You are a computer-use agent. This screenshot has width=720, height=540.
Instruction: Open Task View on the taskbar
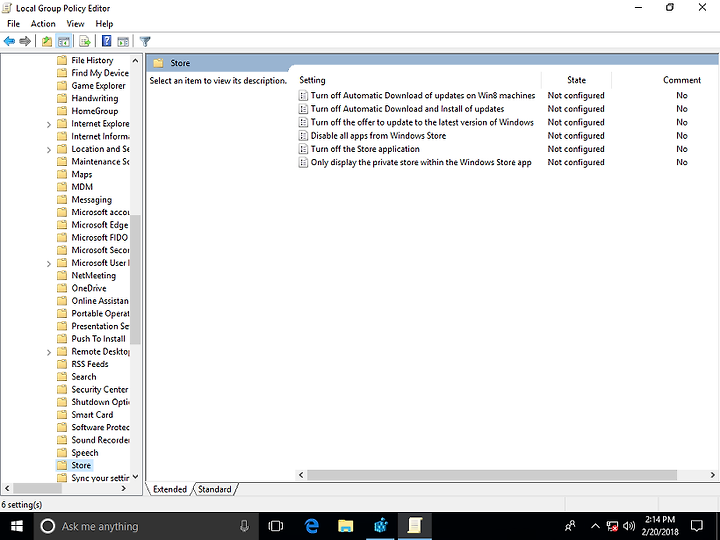pyautogui.click(x=276, y=526)
